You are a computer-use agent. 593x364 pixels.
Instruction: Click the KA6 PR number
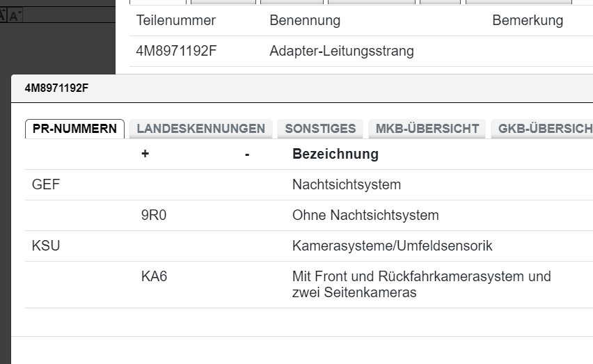pyautogui.click(x=154, y=277)
